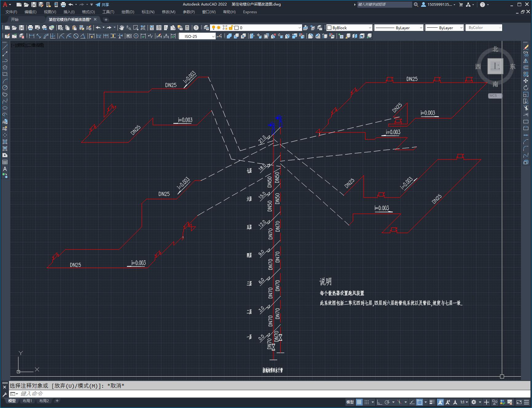This screenshot has width=532, height=408.
Task: Select the Table tool
Action: click(5, 162)
